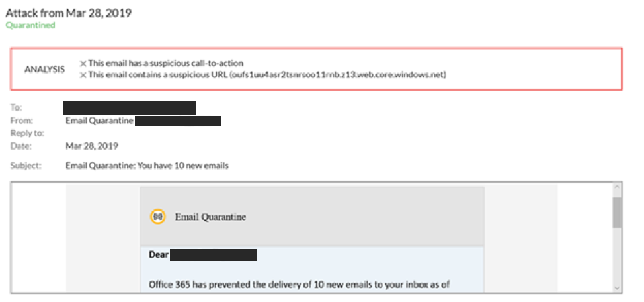
Task: Click the Email Quarantine header title in preview
Action: pos(210,217)
